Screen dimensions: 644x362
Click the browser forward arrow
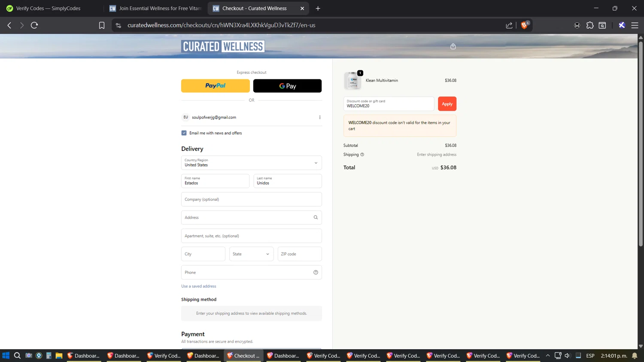22,25
